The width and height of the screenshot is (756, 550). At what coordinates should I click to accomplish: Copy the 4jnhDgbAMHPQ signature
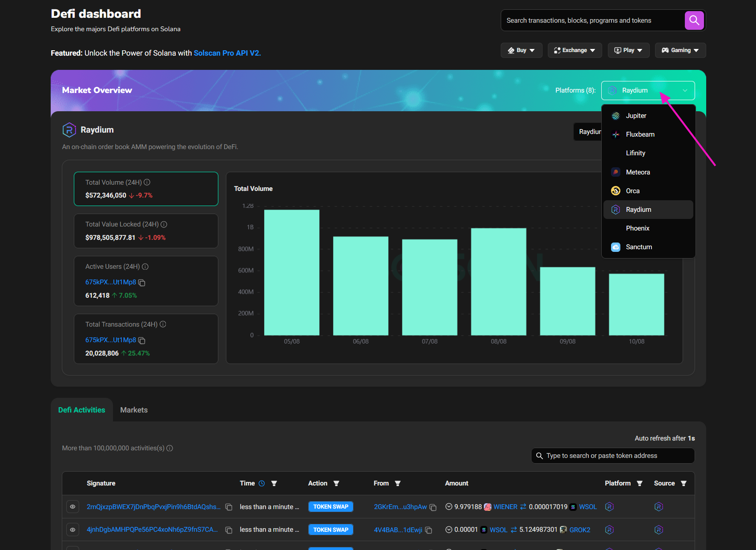click(x=229, y=530)
